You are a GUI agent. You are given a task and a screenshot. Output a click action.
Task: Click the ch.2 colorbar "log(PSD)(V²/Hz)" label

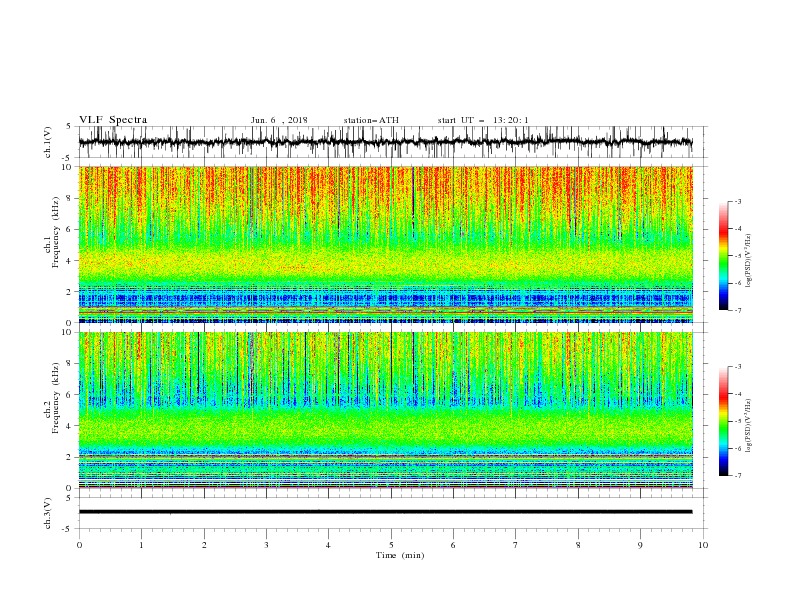pos(749,426)
